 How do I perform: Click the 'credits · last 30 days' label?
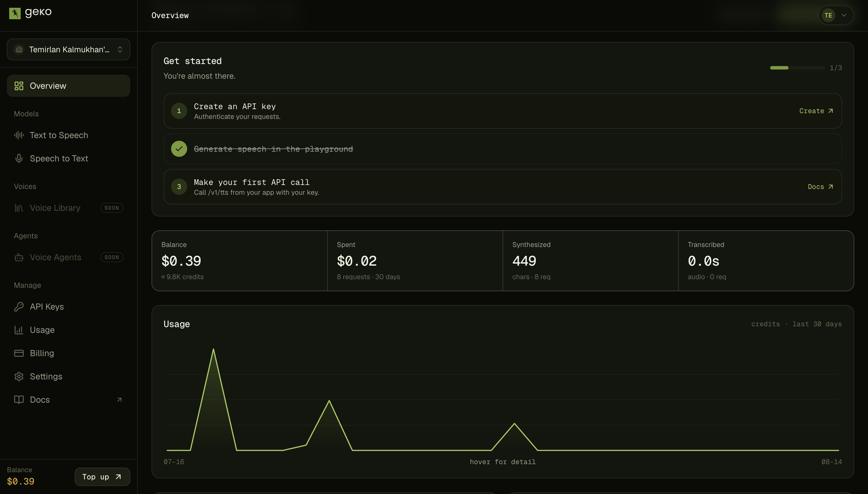tap(797, 324)
